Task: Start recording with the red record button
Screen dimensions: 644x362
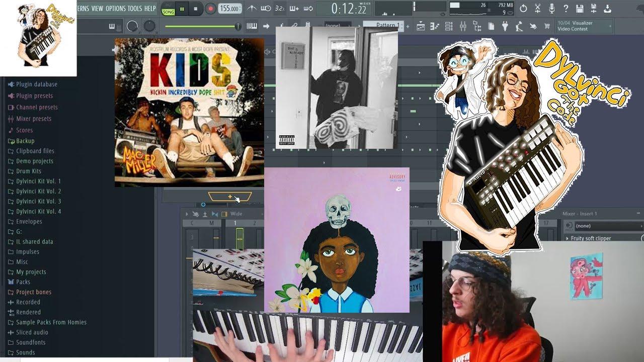Action: (210, 9)
